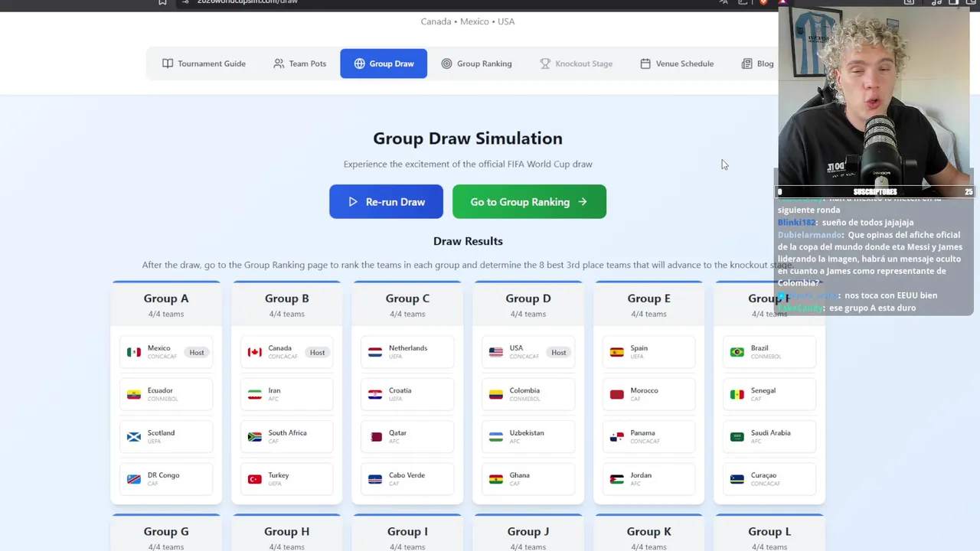Click the Group B heading

287,298
